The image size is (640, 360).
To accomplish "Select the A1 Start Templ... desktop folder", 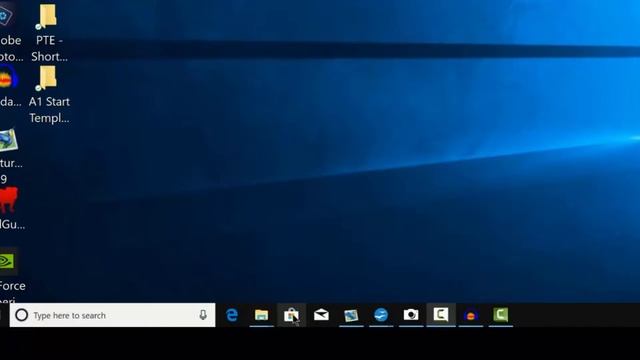I will 49,95.
